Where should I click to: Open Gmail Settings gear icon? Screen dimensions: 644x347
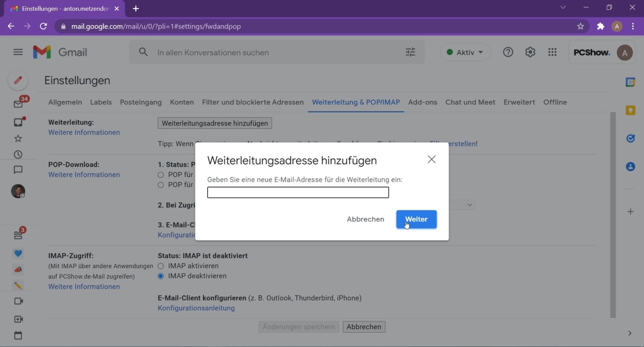[530, 52]
